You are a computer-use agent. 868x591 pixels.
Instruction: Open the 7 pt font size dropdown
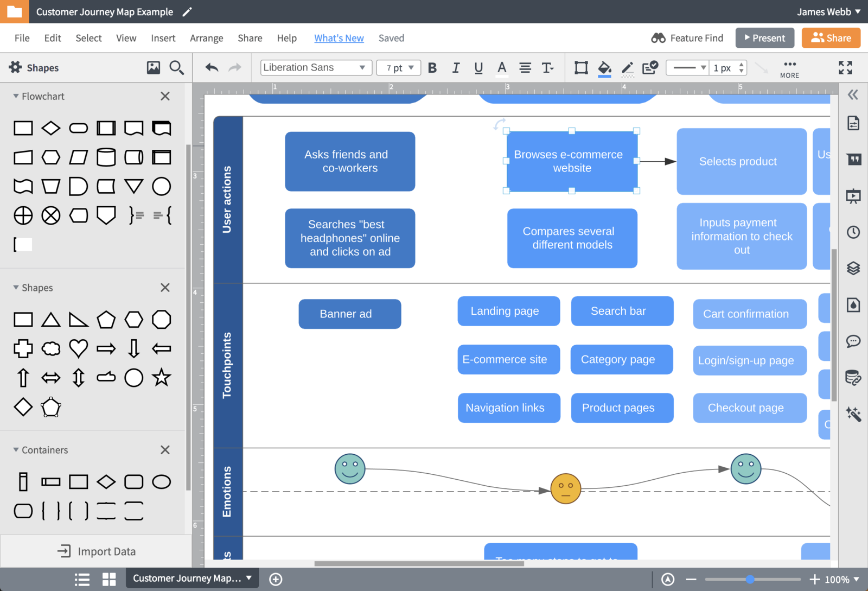click(399, 68)
